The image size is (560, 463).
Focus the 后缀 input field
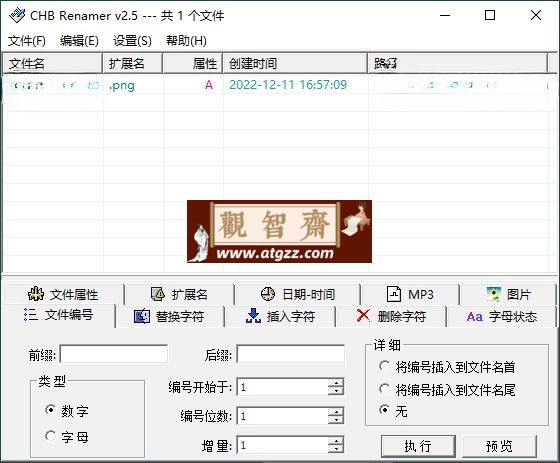pyautogui.click(x=291, y=354)
